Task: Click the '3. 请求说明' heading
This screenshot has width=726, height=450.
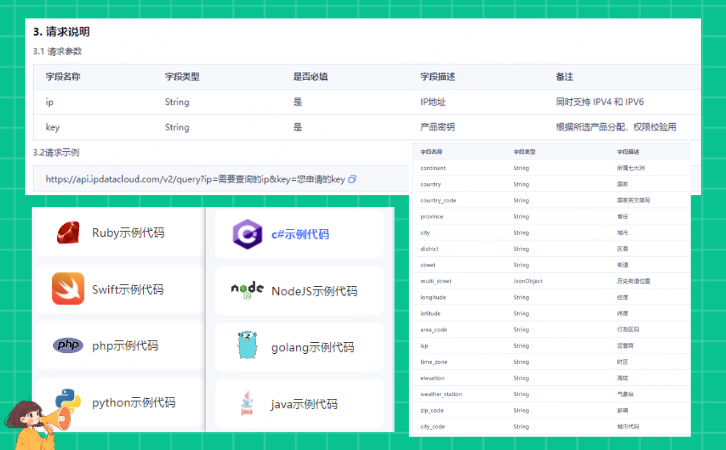Action: [x=61, y=32]
